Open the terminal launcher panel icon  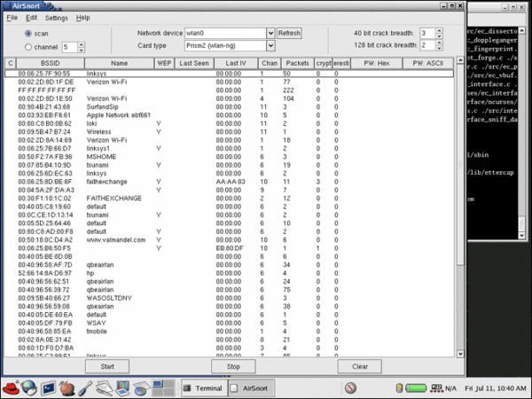(48, 388)
